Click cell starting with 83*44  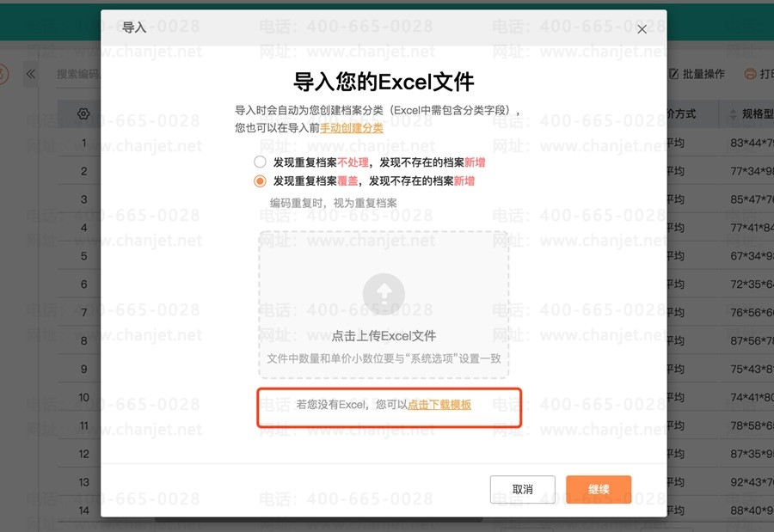click(x=752, y=144)
